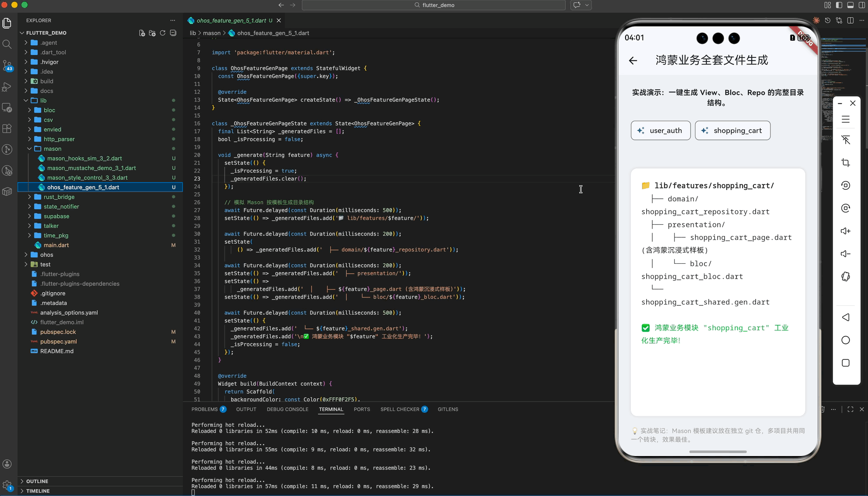
Task: Click New File icon in Explorer header
Action: click(142, 33)
